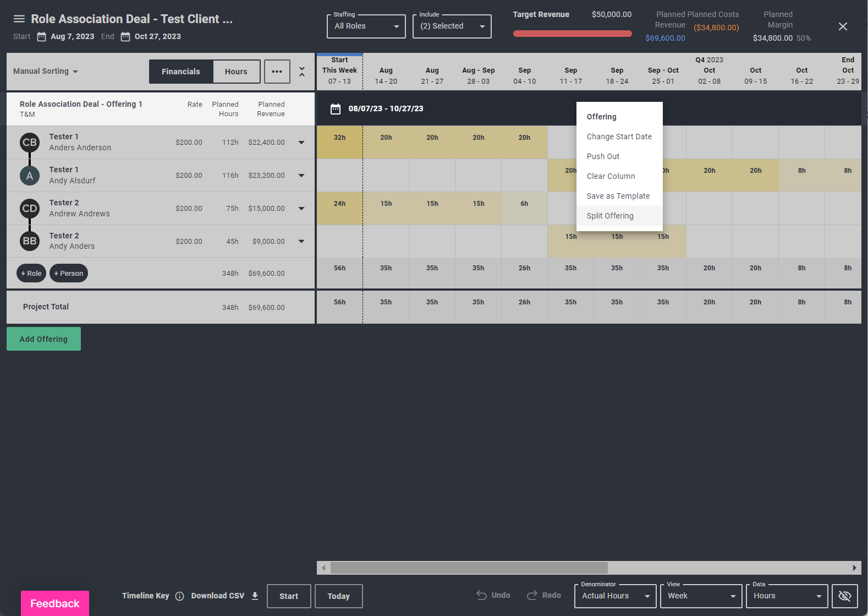Collapse all rows with the double chevron icon

(x=302, y=72)
